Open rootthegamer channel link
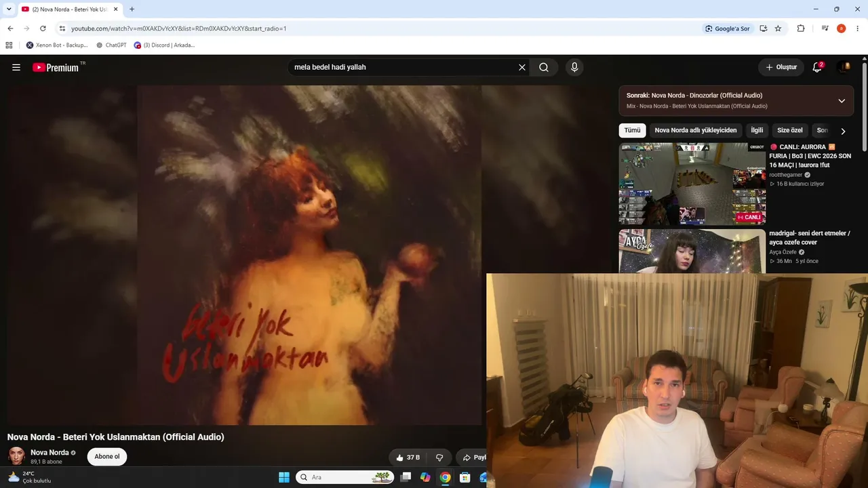Screen dimensions: 868x488 pyautogui.click(x=786, y=175)
